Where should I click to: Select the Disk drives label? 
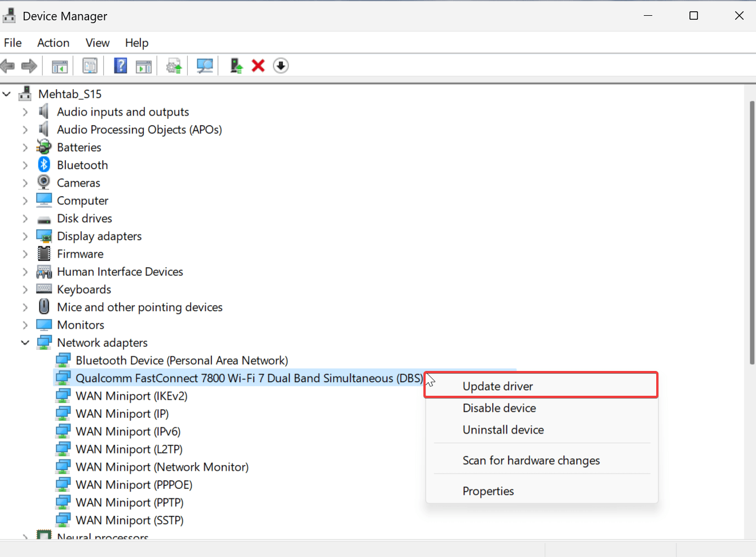(x=85, y=218)
